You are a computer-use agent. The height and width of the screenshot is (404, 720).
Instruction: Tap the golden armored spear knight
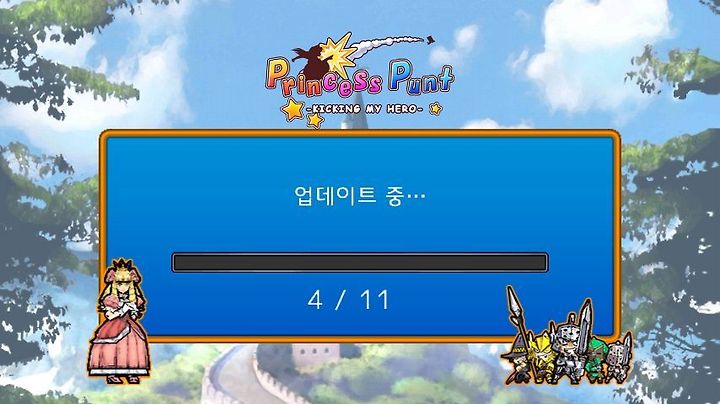coord(542,356)
